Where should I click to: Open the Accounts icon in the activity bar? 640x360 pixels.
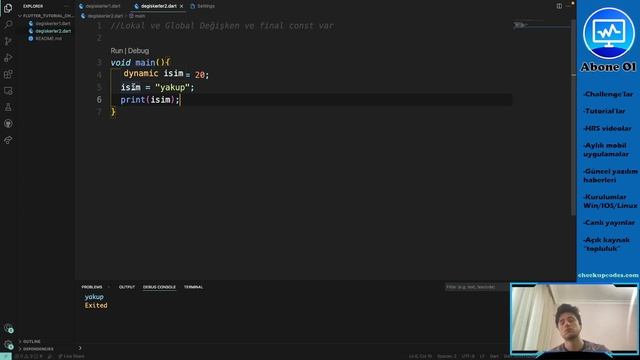[x=8, y=328]
